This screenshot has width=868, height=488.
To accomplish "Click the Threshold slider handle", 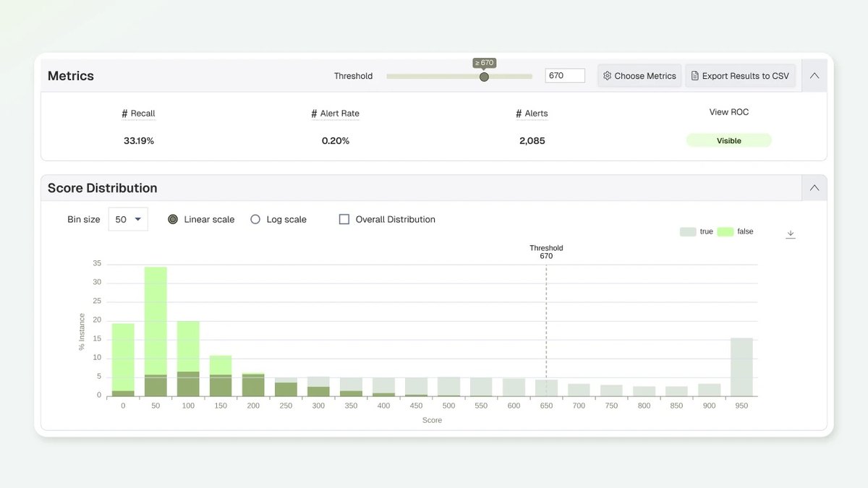I will (484, 77).
